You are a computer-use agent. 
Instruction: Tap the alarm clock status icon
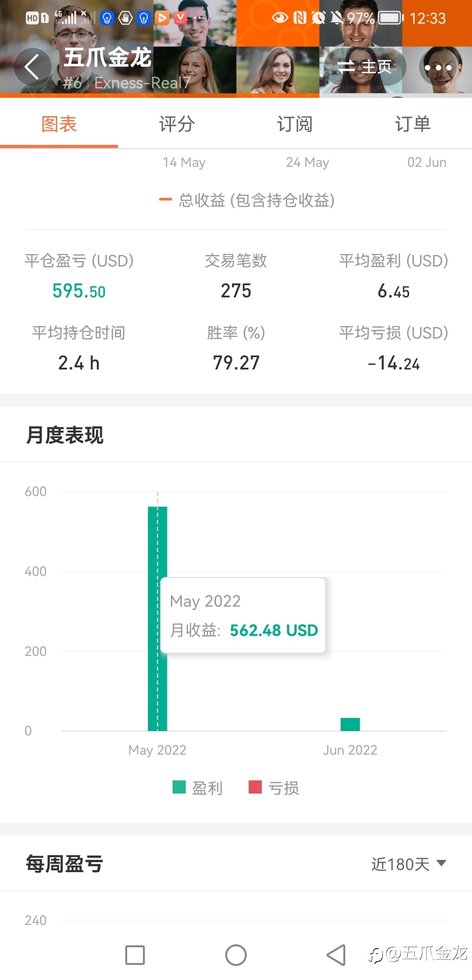[319, 18]
